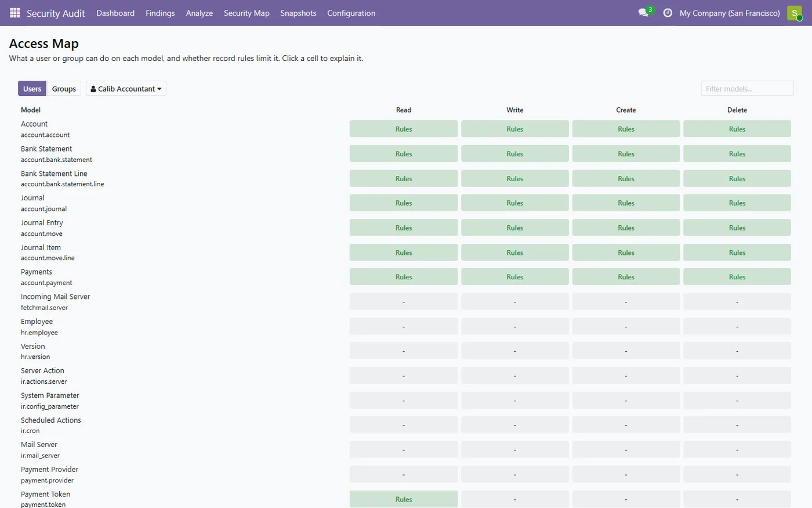Click the Server Action model label
The height and width of the screenshot is (508, 812).
coord(42,370)
